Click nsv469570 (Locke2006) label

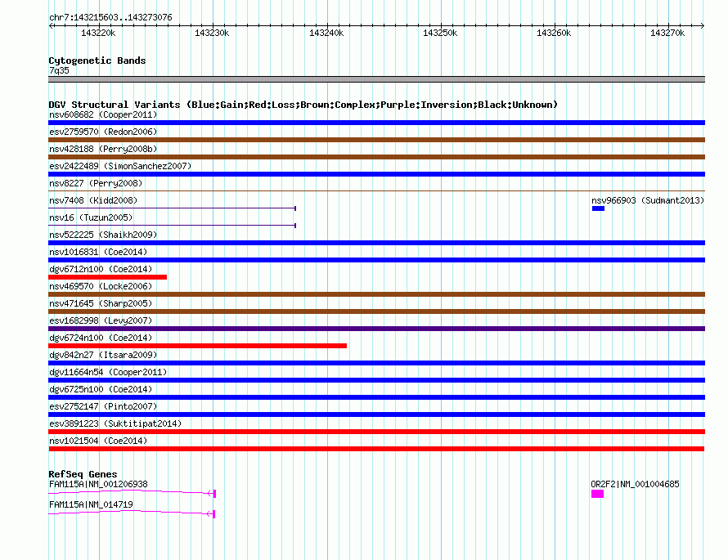(101, 286)
